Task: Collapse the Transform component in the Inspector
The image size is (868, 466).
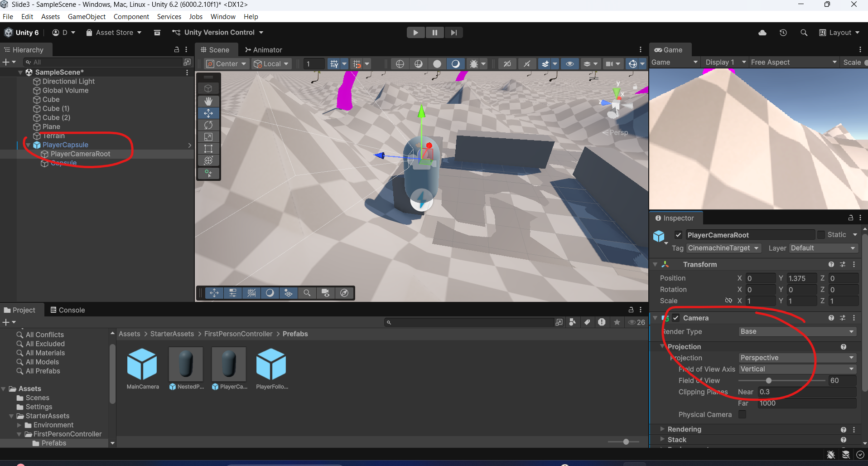Action: [656, 264]
